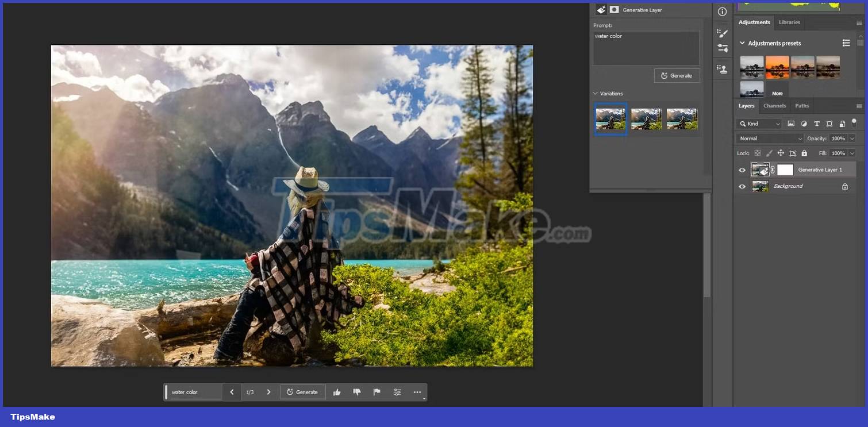Flag the generated result for reporting
This screenshot has width=868, height=427.
coord(377,391)
